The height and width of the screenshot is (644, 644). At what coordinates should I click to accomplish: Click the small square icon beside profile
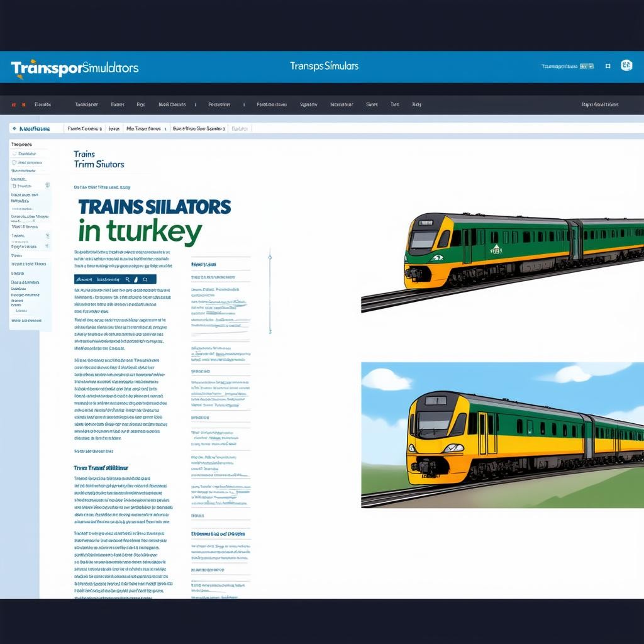click(x=608, y=66)
